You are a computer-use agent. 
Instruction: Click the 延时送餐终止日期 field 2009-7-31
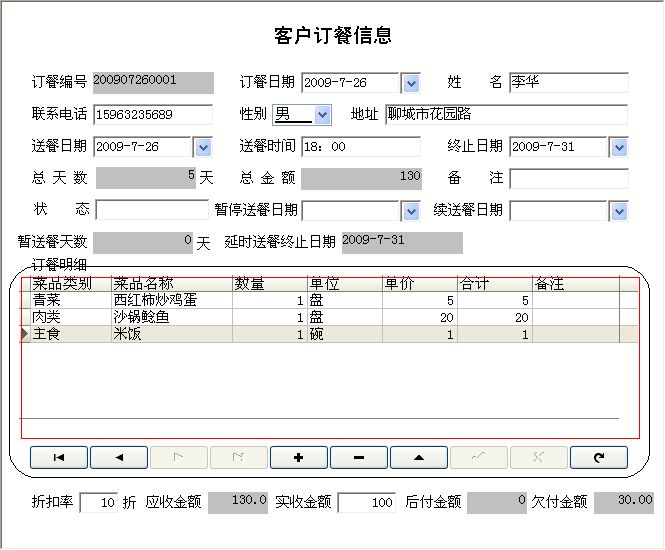(x=402, y=243)
